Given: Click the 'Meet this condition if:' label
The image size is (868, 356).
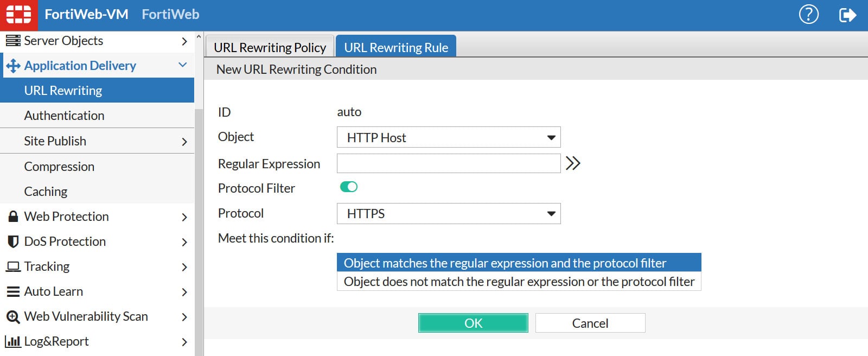Looking at the screenshot, I should coord(276,238).
